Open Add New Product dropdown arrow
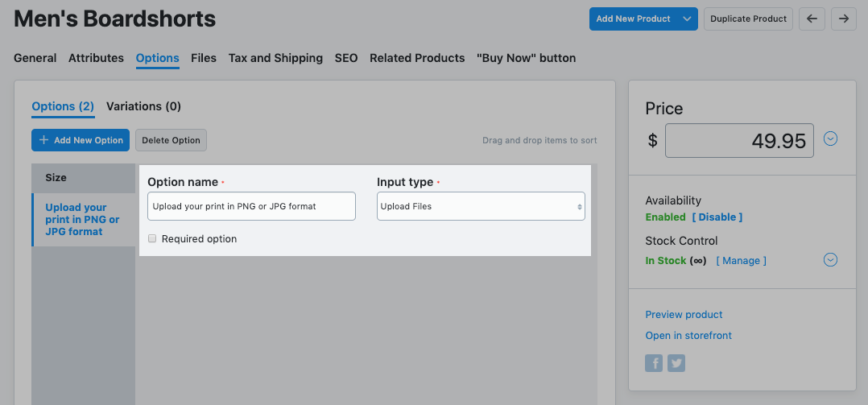The width and height of the screenshot is (868, 405). [x=686, y=19]
